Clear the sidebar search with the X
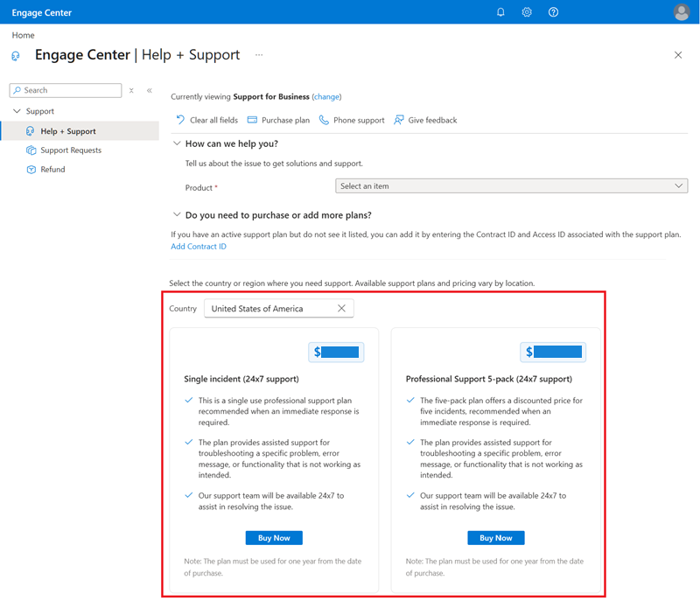Image resolution: width=700 pixels, height=601 pixels. pyautogui.click(x=131, y=90)
